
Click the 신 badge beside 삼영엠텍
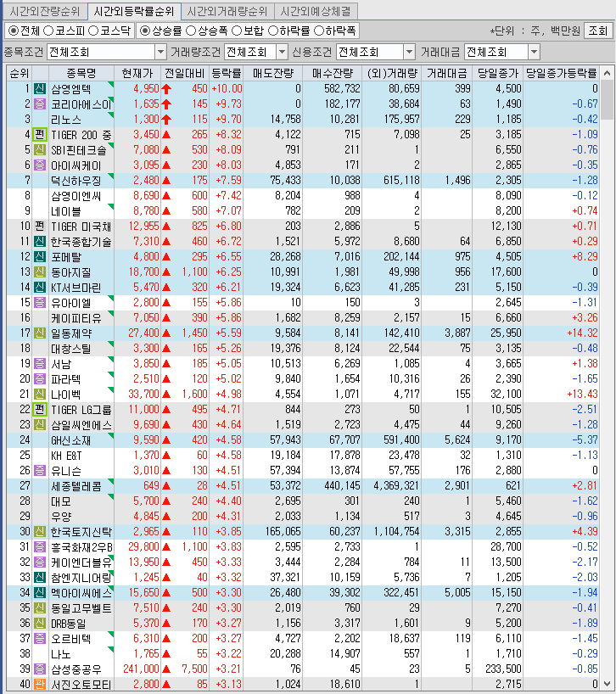pos(40,88)
